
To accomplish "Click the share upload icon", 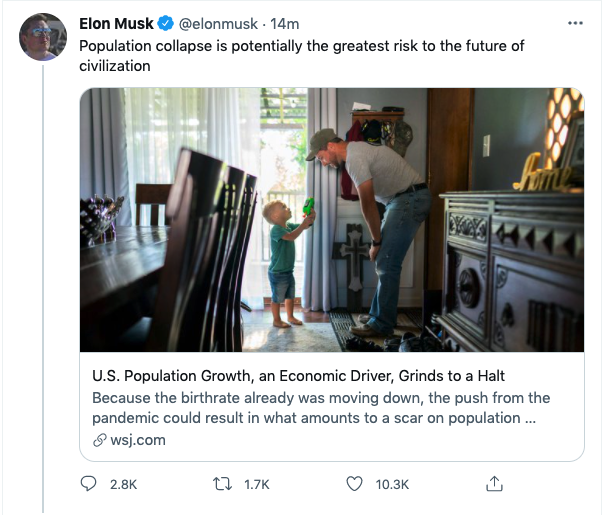I will pos(494,484).
